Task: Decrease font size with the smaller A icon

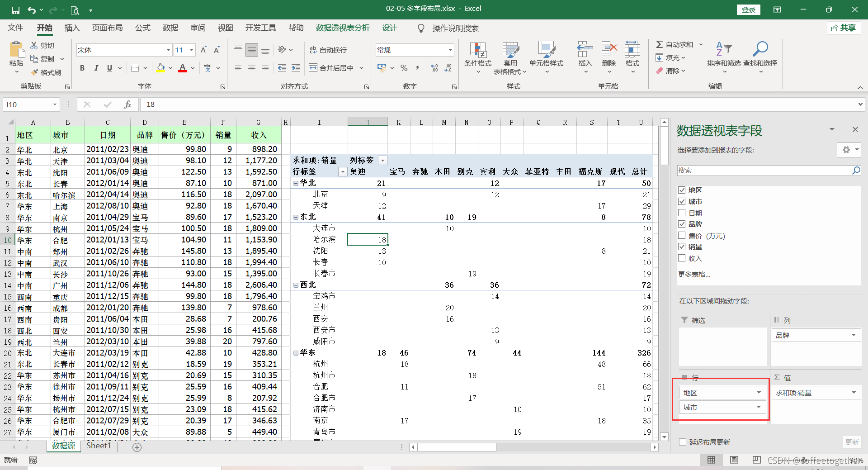Action: coord(217,50)
